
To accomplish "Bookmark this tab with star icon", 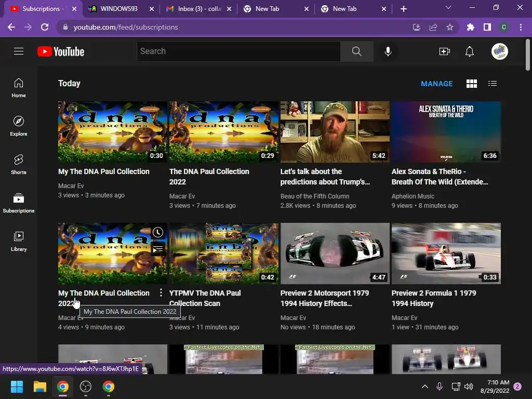I will [x=450, y=27].
